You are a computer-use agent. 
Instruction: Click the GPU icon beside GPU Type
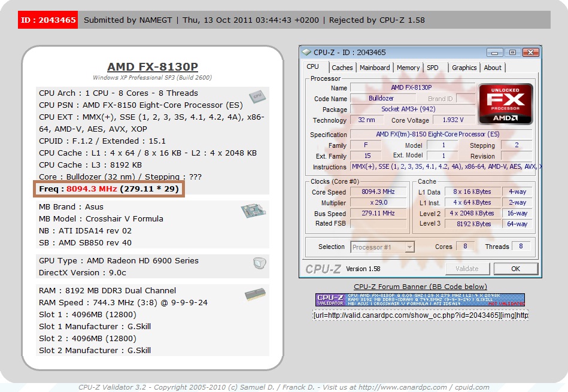pyautogui.click(x=259, y=263)
